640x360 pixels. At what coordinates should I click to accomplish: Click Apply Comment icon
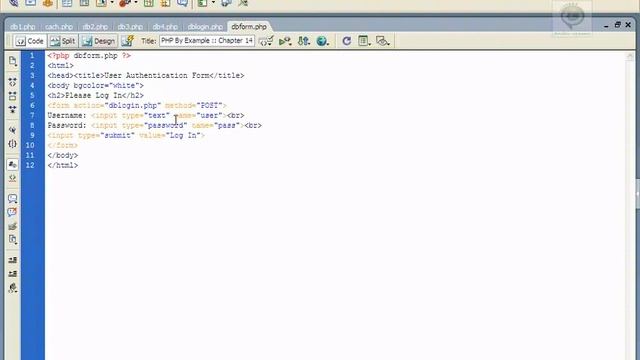pyautogui.click(x=13, y=198)
